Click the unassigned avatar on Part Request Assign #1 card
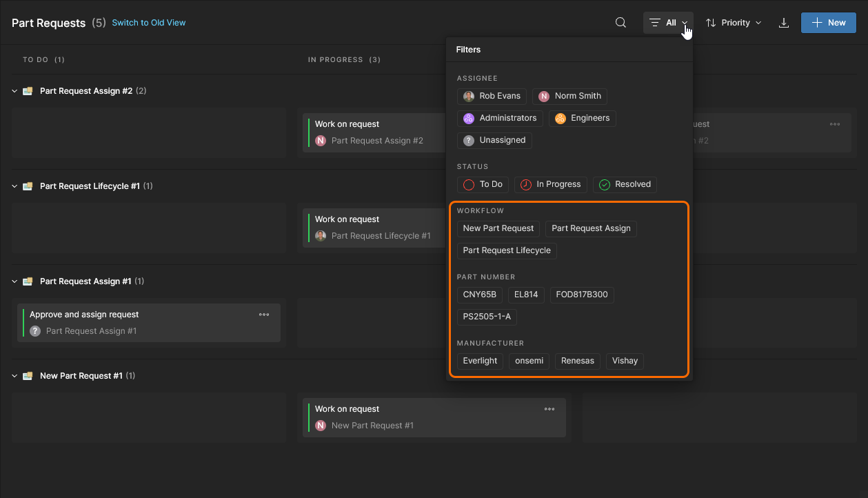The height and width of the screenshot is (498, 868). [x=35, y=331]
